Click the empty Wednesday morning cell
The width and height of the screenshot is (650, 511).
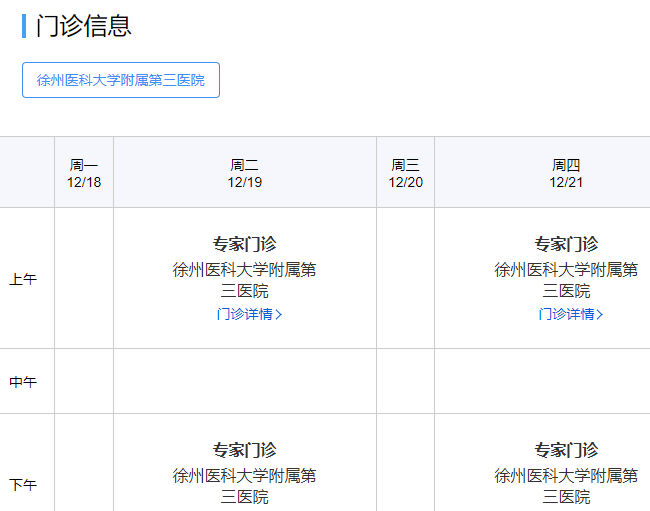click(x=405, y=279)
